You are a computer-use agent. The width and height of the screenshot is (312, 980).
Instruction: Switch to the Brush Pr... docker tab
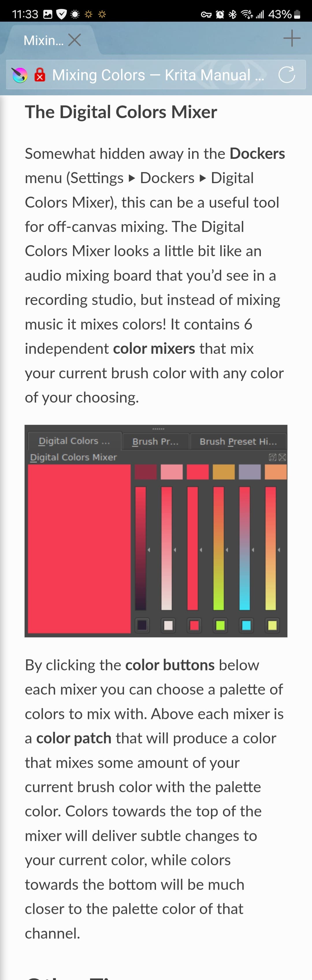point(155,441)
